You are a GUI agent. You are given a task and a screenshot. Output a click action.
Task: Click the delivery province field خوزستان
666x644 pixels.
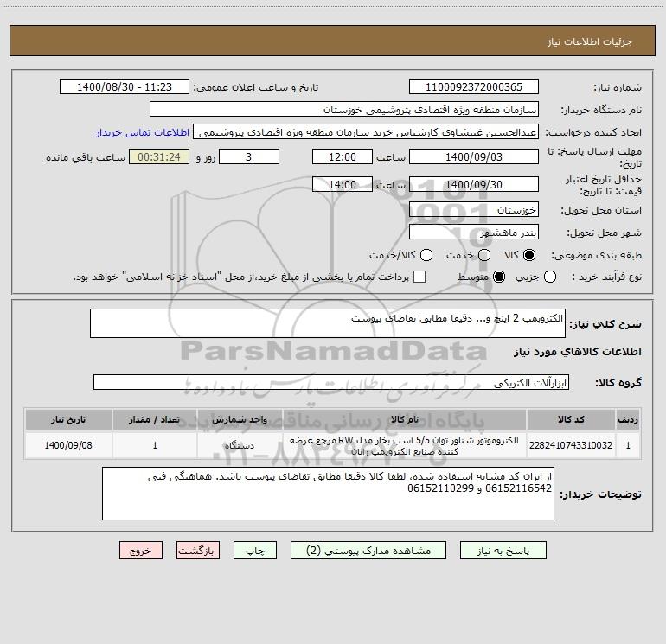(474, 210)
